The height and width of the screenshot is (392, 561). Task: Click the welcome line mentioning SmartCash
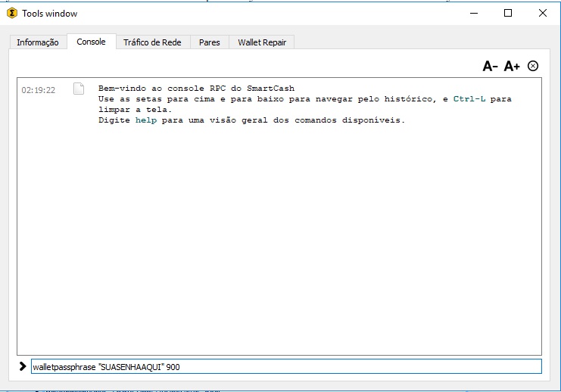[x=196, y=89]
